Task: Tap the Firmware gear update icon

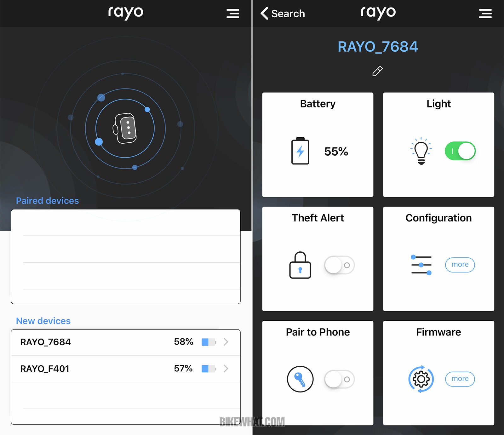Action: (421, 379)
